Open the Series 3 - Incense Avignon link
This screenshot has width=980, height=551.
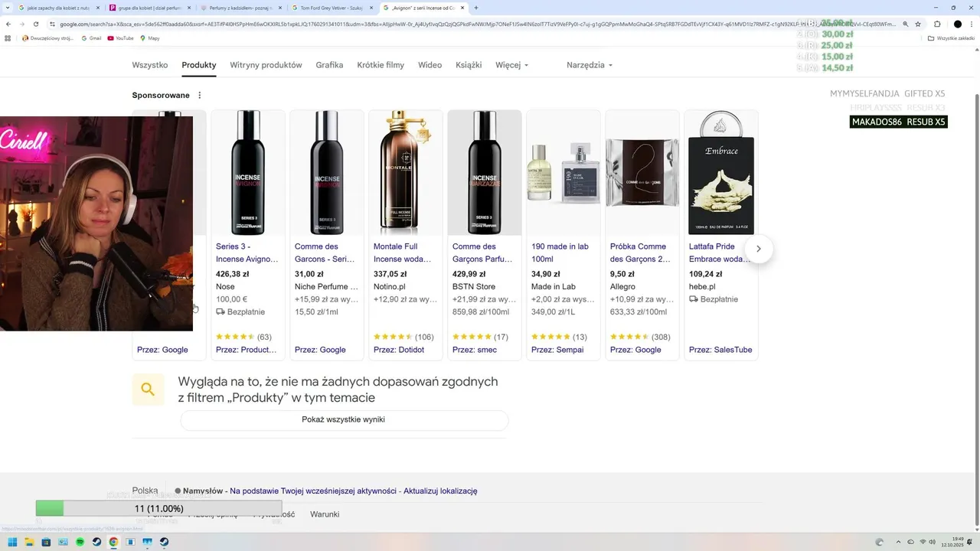[247, 253]
